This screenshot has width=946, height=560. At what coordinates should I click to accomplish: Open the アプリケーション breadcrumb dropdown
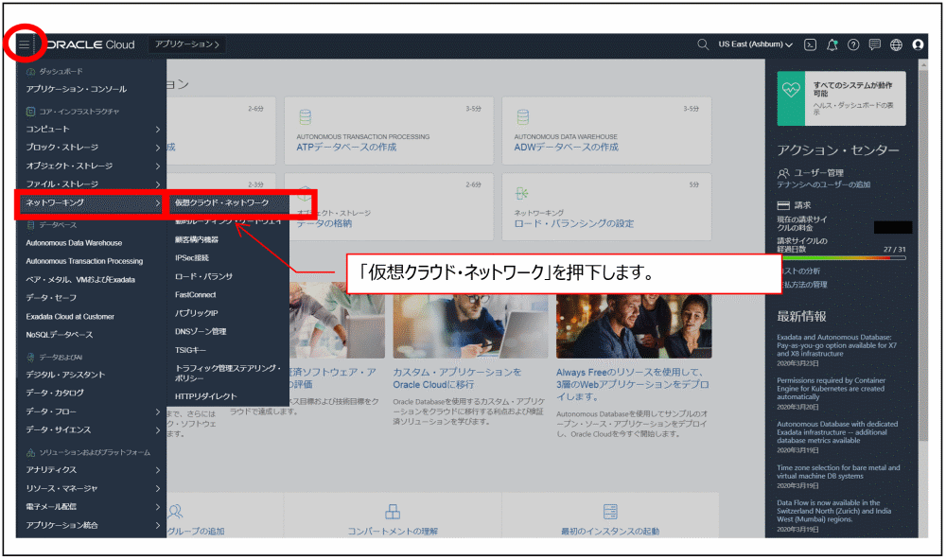187,44
